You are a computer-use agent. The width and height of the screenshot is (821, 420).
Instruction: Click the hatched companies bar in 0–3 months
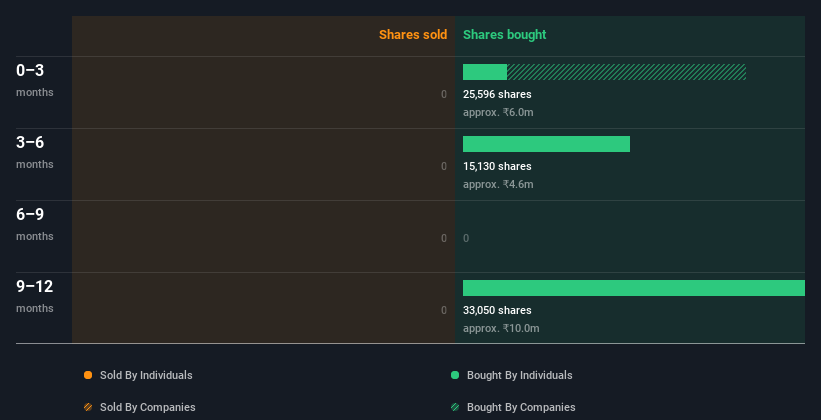pos(626,72)
